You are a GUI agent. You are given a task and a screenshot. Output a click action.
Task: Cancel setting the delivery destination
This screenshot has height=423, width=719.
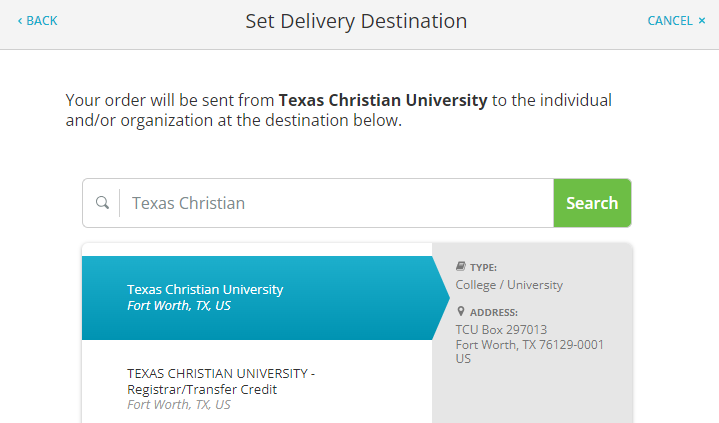[676, 21]
